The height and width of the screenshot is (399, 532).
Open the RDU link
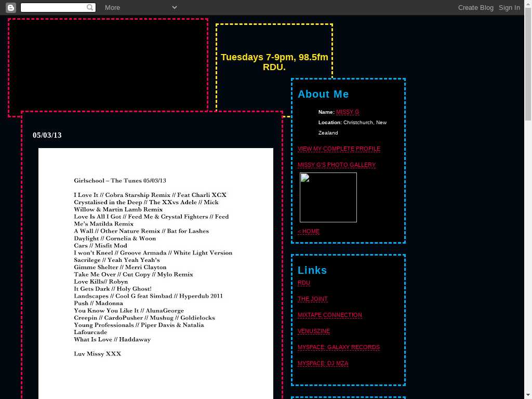[x=304, y=283]
